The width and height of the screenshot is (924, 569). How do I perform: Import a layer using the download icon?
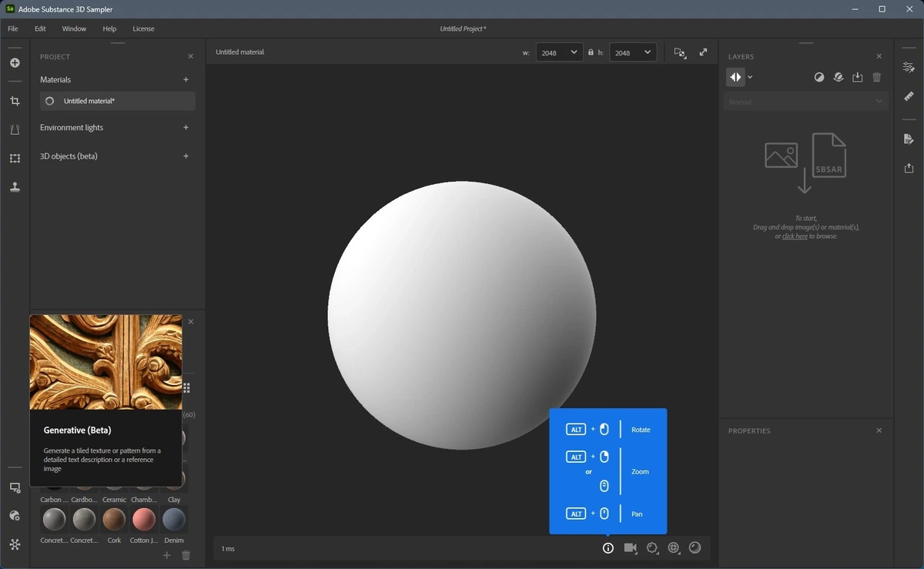(858, 77)
